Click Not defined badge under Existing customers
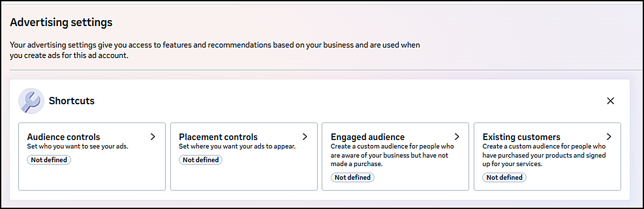 [x=504, y=177]
